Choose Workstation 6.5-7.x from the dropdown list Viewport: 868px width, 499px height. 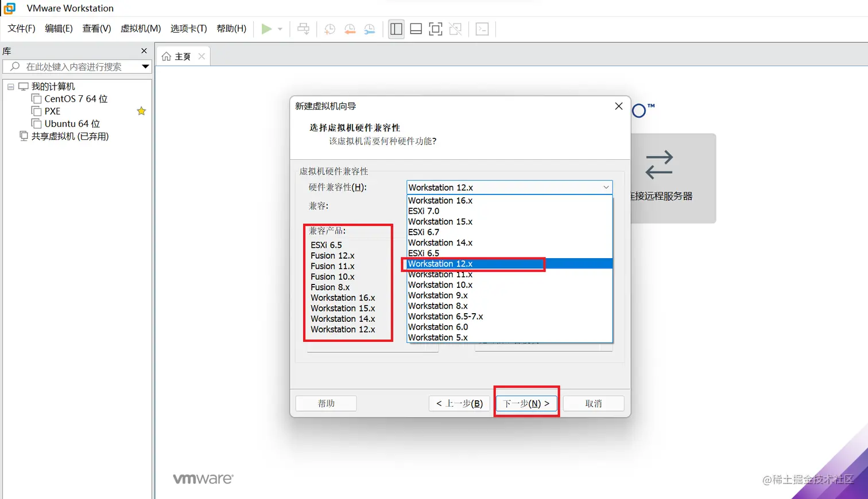(510, 316)
